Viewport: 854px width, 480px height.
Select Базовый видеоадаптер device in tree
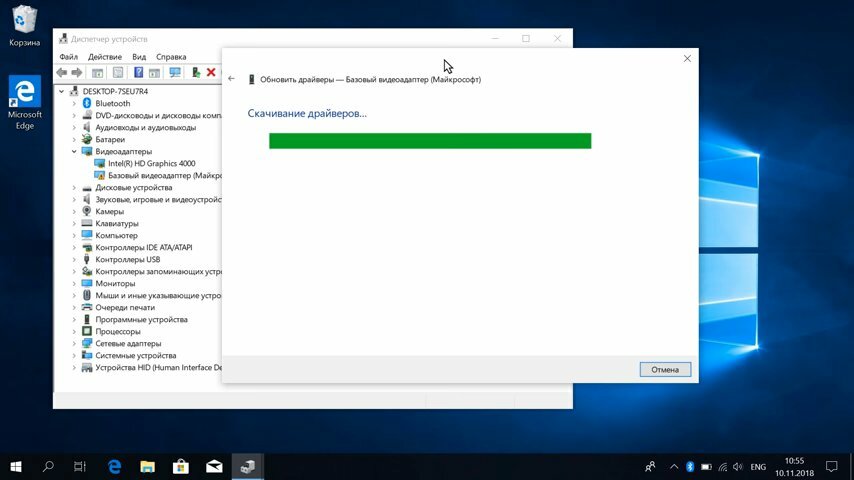(164, 175)
